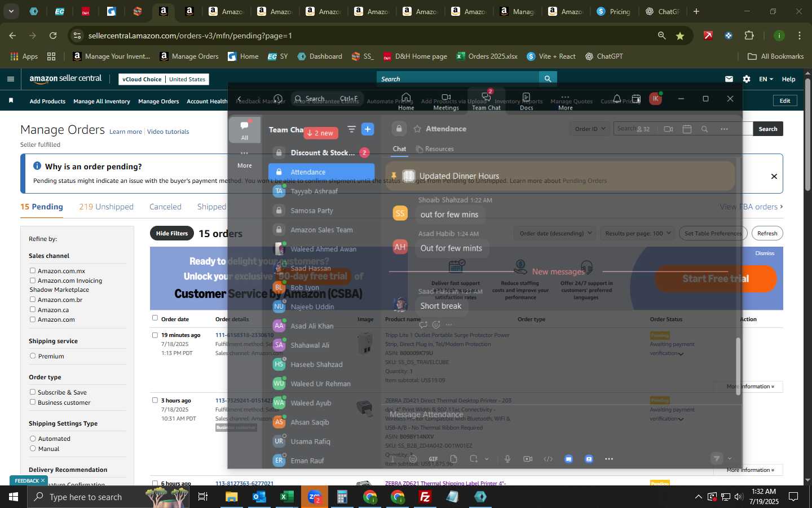Open Excel from Windows taskbar
The height and width of the screenshot is (508, 812).
[287, 497]
